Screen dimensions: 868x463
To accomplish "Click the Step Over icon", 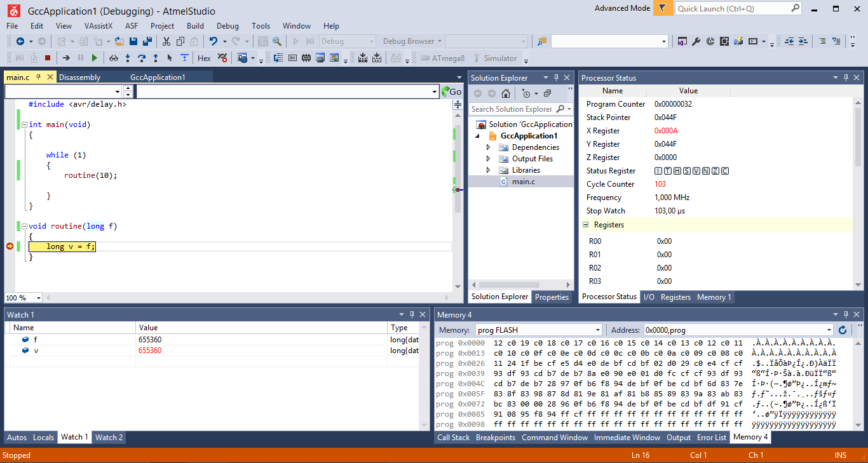I will pos(142,58).
